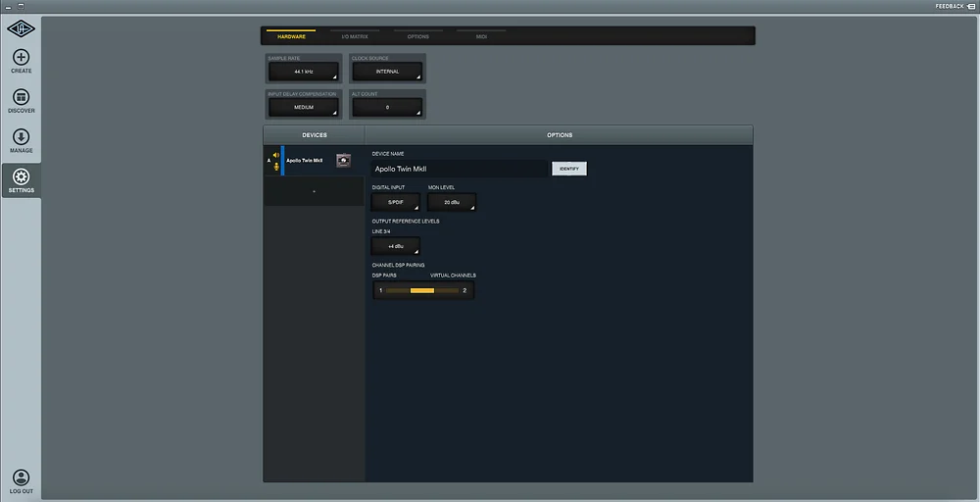Click the Output Reference Levels label
980x502 pixels.
(x=406, y=222)
